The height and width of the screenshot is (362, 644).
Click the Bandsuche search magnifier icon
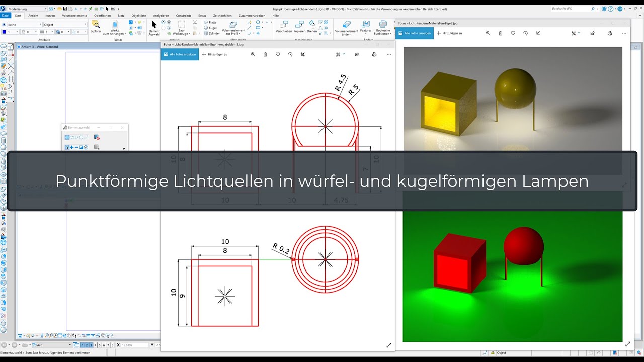point(592,9)
